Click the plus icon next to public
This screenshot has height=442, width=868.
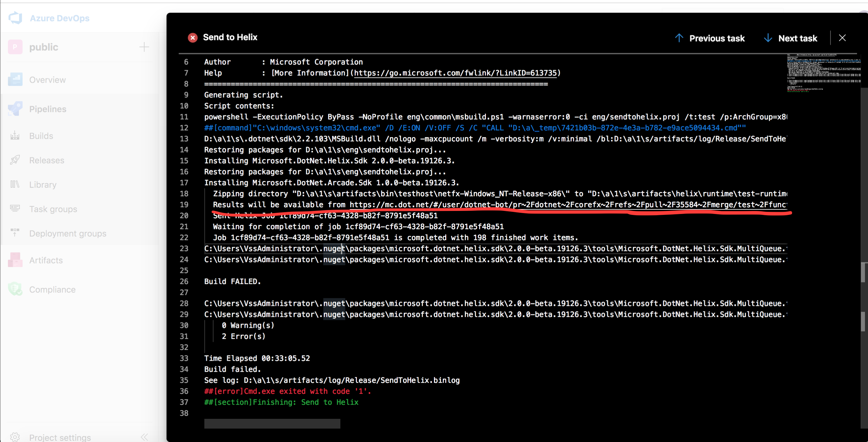[x=144, y=47]
